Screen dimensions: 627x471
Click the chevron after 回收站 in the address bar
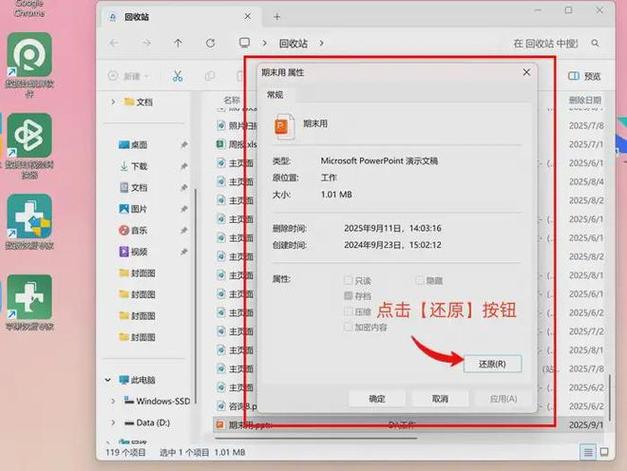pyautogui.click(x=322, y=43)
